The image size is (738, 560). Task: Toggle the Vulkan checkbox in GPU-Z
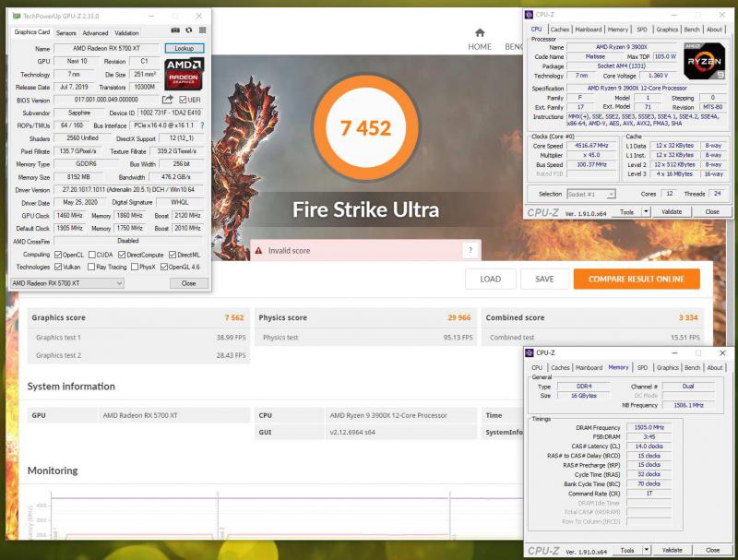[x=58, y=267]
